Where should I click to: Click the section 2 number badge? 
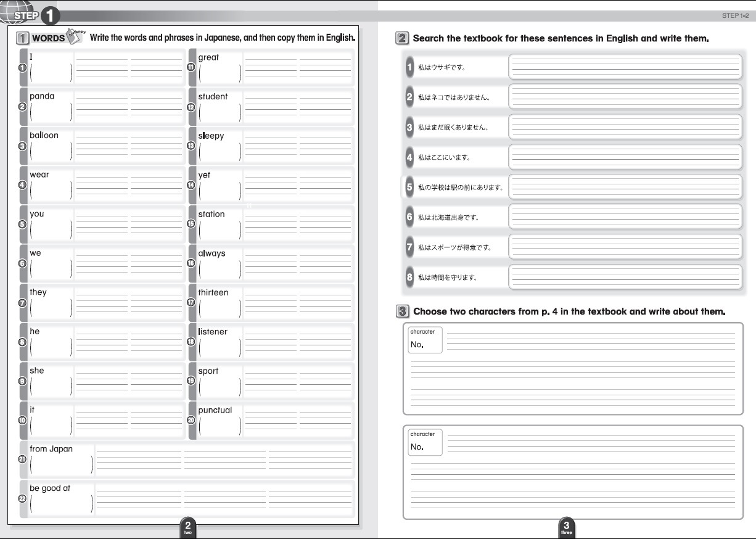click(401, 38)
